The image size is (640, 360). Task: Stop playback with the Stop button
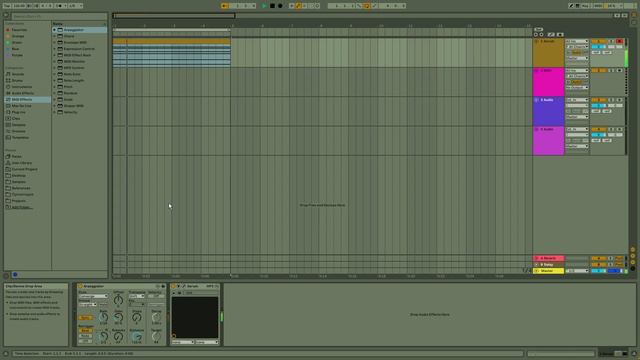pyautogui.click(x=272, y=6)
